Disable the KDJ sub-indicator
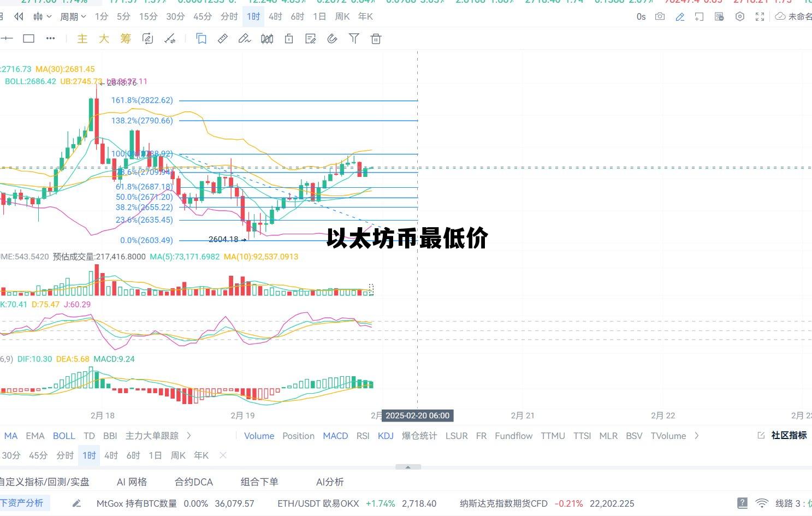Screen dimensions: 812x516 pyautogui.click(x=386, y=436)
